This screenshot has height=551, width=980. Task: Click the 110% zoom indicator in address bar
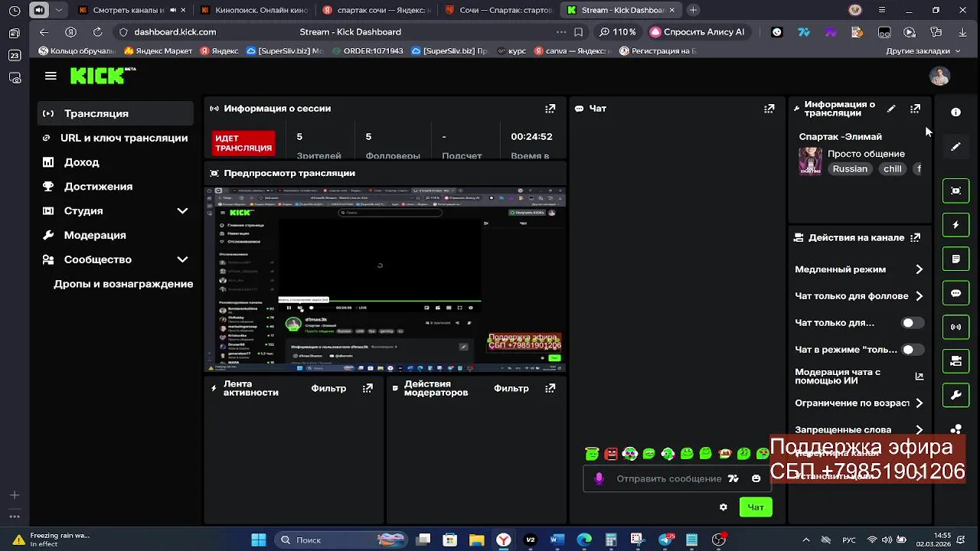click(x=619, y=32)
